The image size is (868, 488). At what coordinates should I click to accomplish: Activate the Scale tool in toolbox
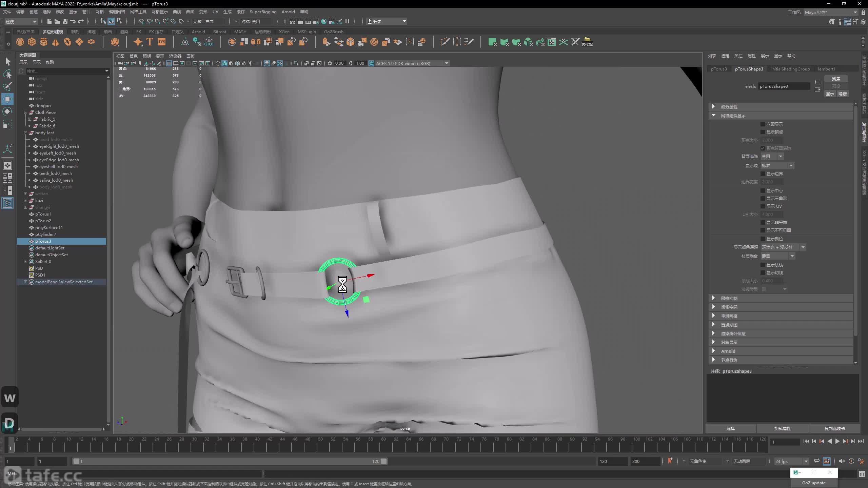7,124
